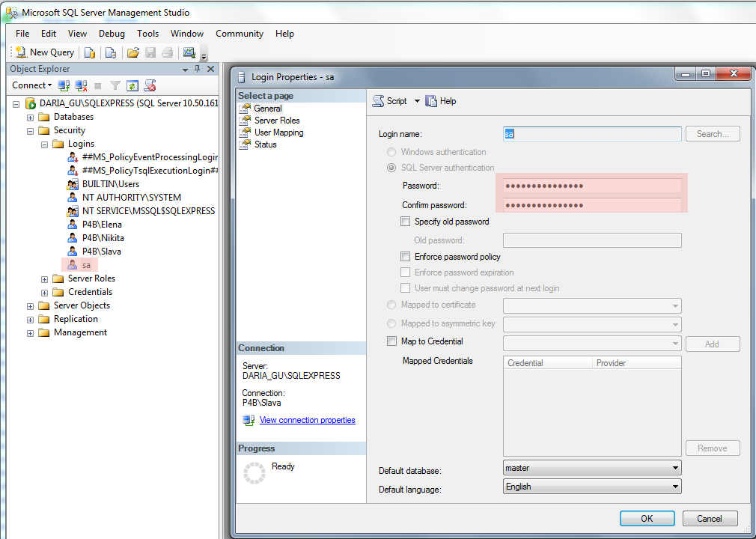The image size is (756, 539).
Task: Toggle Map to Credential checkbox
Action: pos(392,341)
